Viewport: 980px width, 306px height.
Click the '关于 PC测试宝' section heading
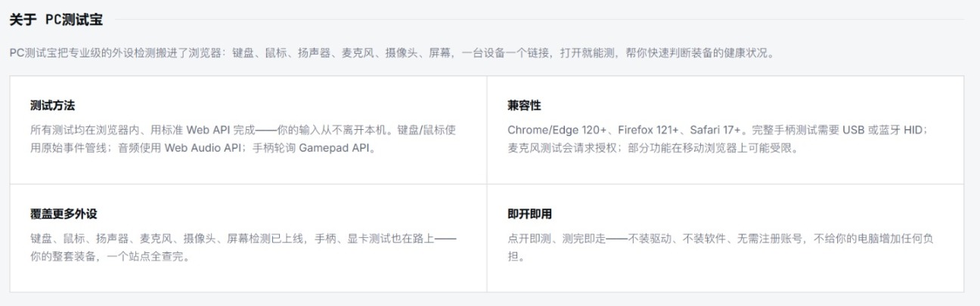coord(55,20)
